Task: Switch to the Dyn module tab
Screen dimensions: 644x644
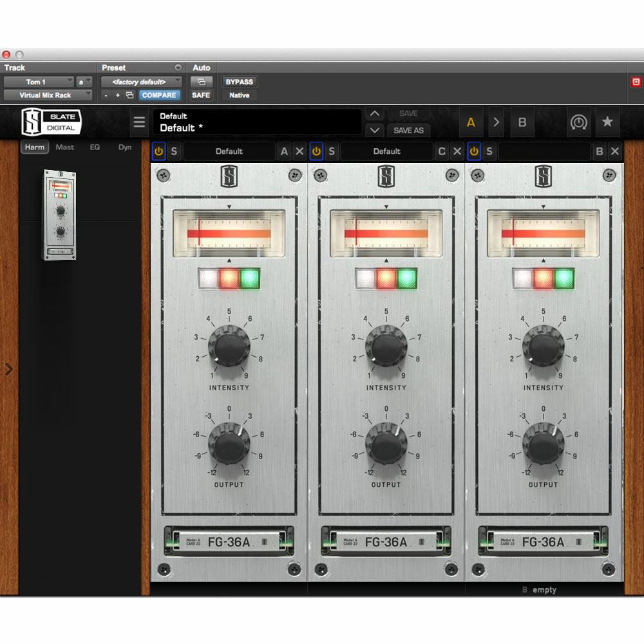Action: tap(125, 147)
